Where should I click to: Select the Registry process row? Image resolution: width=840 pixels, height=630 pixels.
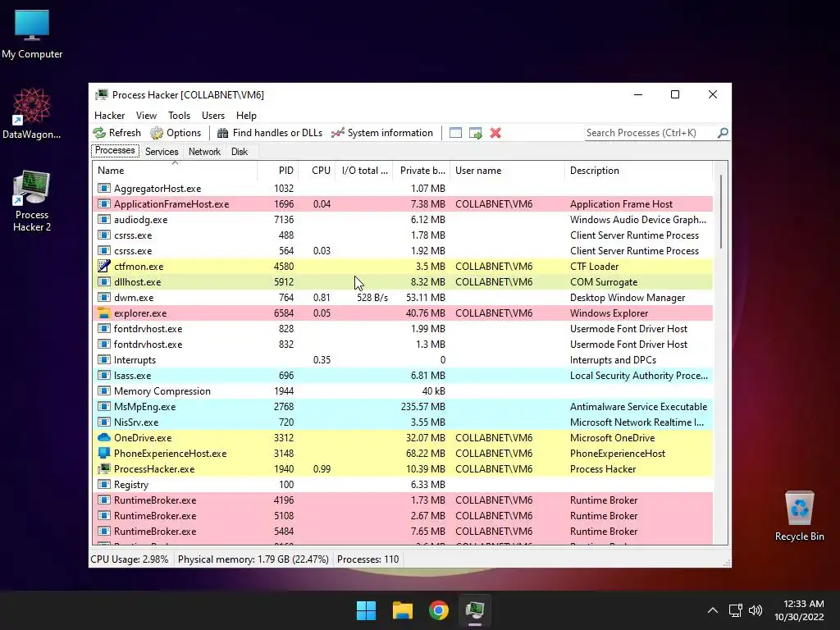[x=403, y=484]
